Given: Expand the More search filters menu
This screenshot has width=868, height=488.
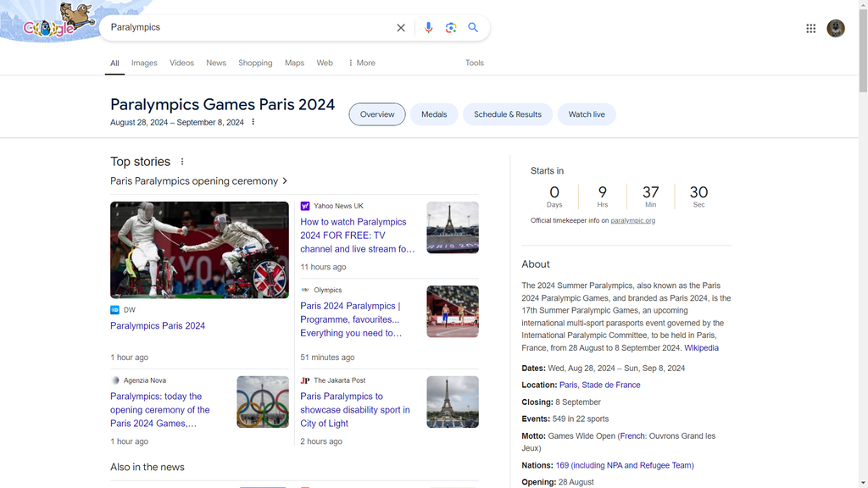Looking at the screenshot, I should 361,63.
